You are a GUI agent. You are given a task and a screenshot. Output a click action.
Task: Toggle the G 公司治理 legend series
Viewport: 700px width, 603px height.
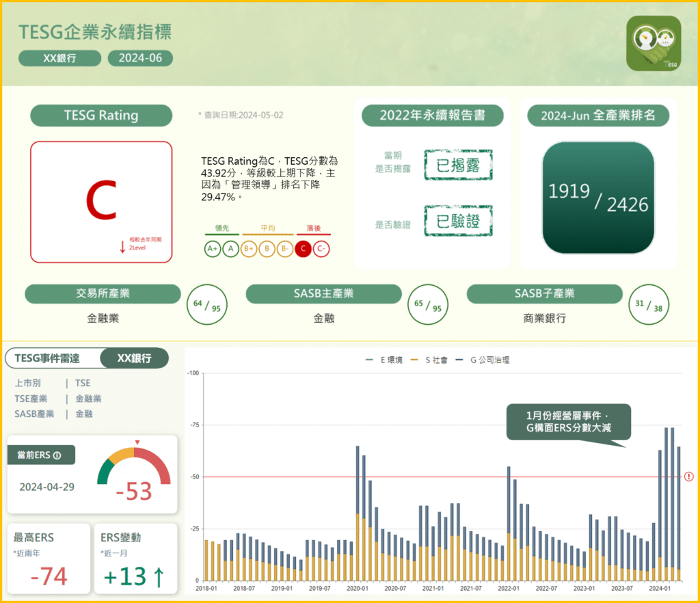coord(485,360)
